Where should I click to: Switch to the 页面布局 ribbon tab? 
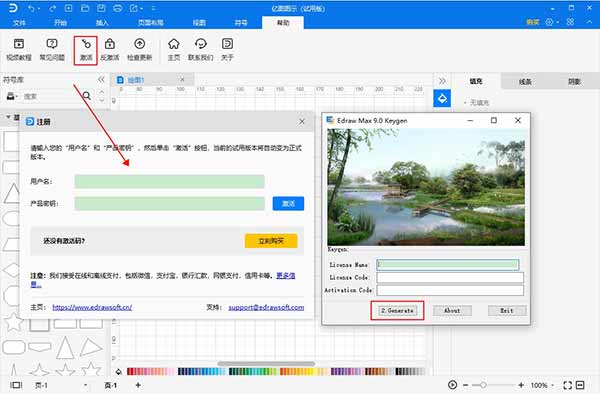tap(150, 23)
